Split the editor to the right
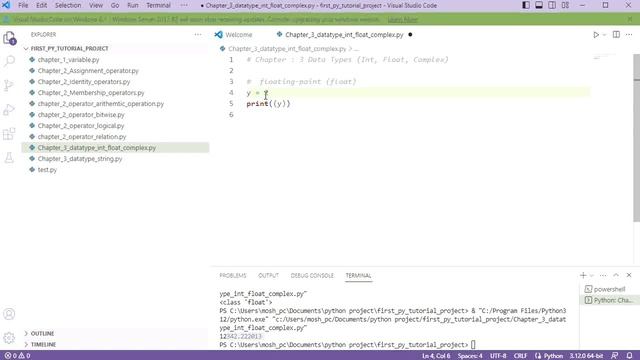This screenshot has width=640, height=360. [x=616, y=35]
